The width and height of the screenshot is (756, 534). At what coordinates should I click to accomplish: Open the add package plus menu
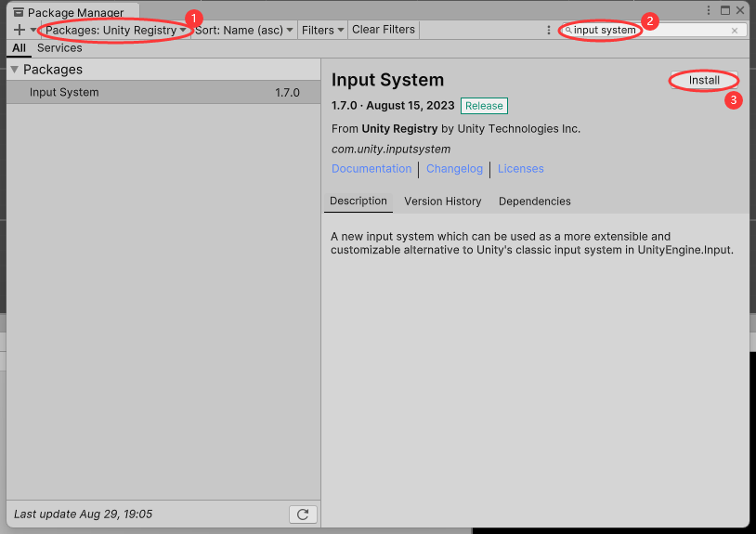click(x=24, y=30)
